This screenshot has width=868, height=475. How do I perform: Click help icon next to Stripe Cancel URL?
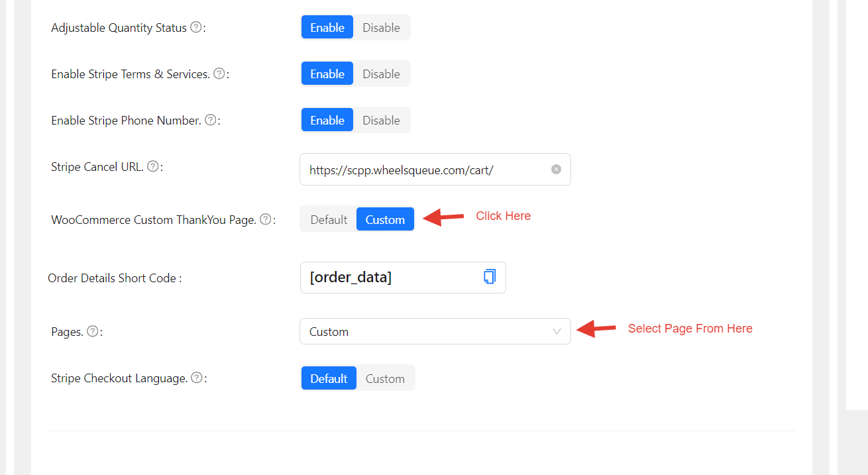click(152, 167)
